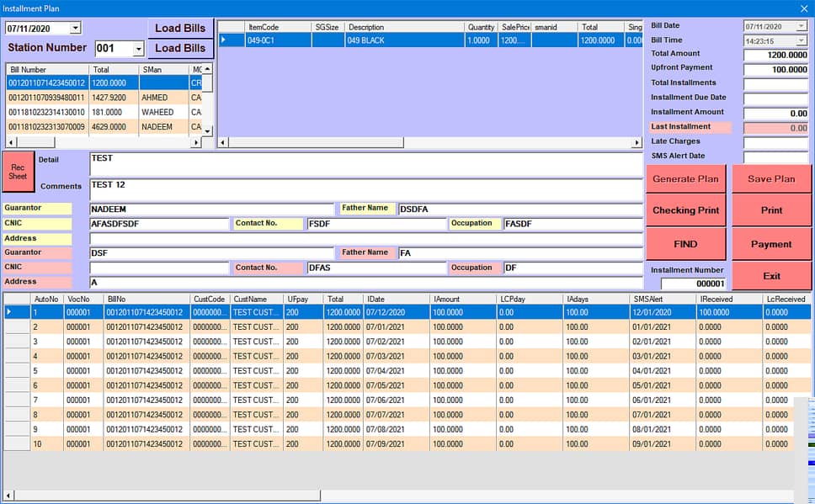Click the CustName column header
The image size is (815, 504).
pyautogui.click(x=258, y=300)
